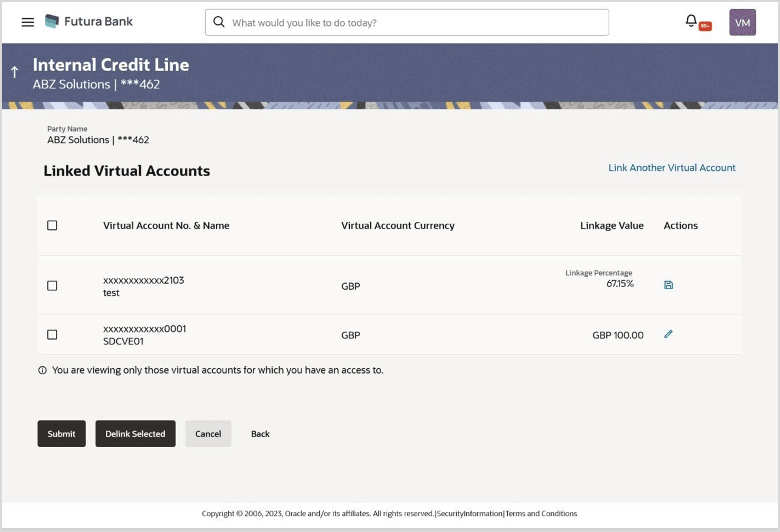The height and width of the screenshot is (532, 780).
Task: Open Terms and Conditions
Action: point(541,513)
